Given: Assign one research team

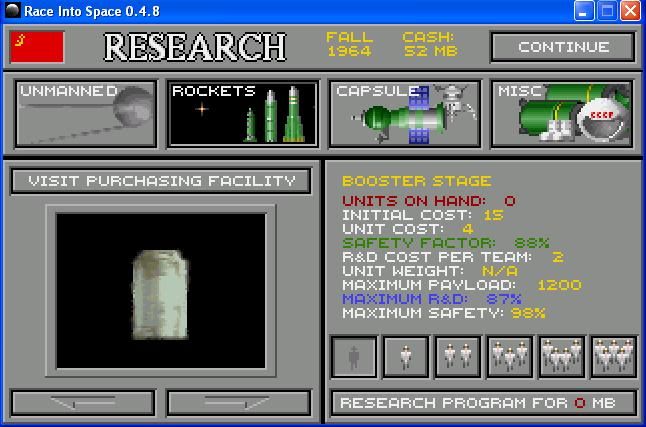Looking at the screenshot, I should pyautogui.click(x=406, y=357).
